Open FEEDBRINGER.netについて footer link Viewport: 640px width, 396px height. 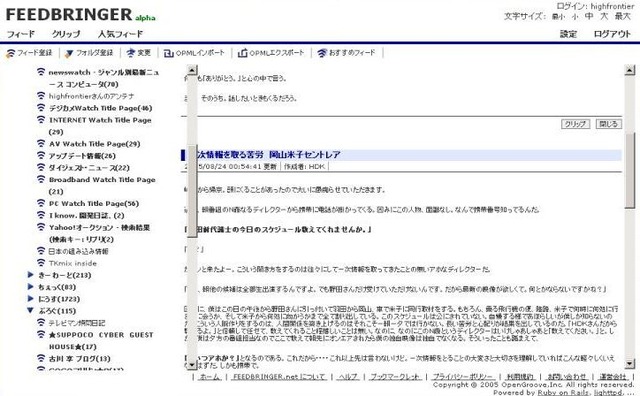279,376
